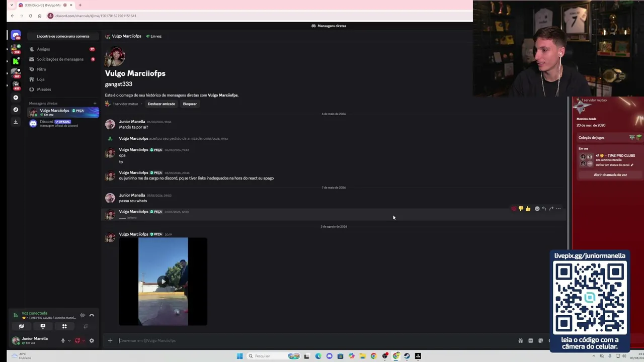Share your screen in voice panel
Viewport: 644px width, 362px height.
[x=43, y=326]
